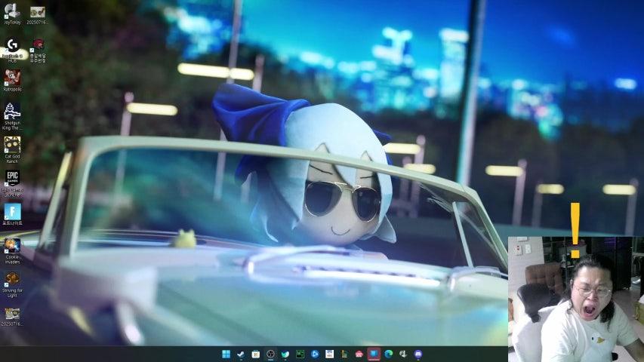This screenshot has width=644, height=362.
Task: Open Steam from the taskbar
Action: coord(241,354)
